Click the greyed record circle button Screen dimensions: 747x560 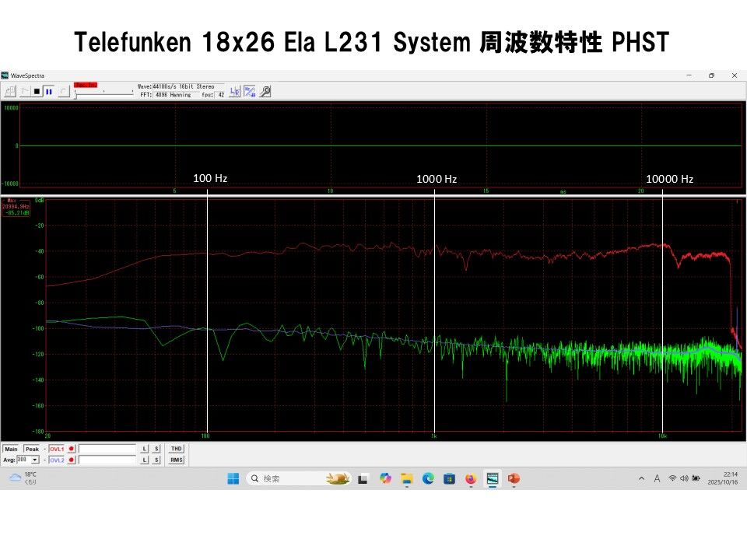(63, 91)
